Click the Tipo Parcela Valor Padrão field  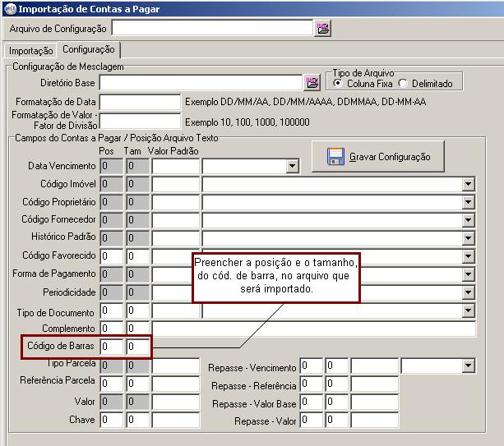[176, 366]
